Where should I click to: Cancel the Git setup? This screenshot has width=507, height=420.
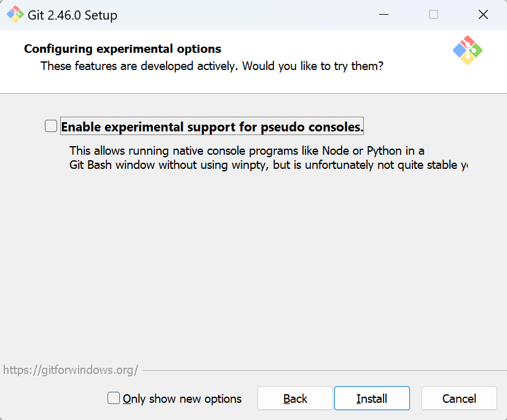(459, 399)
